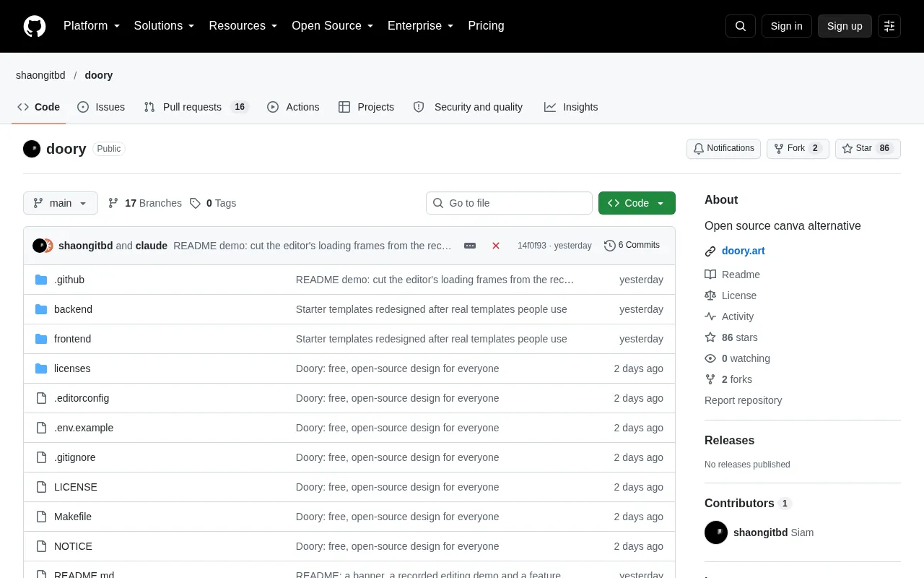Click the Activity pulse icon
The image size is (924, 578).
pos(710,316)
